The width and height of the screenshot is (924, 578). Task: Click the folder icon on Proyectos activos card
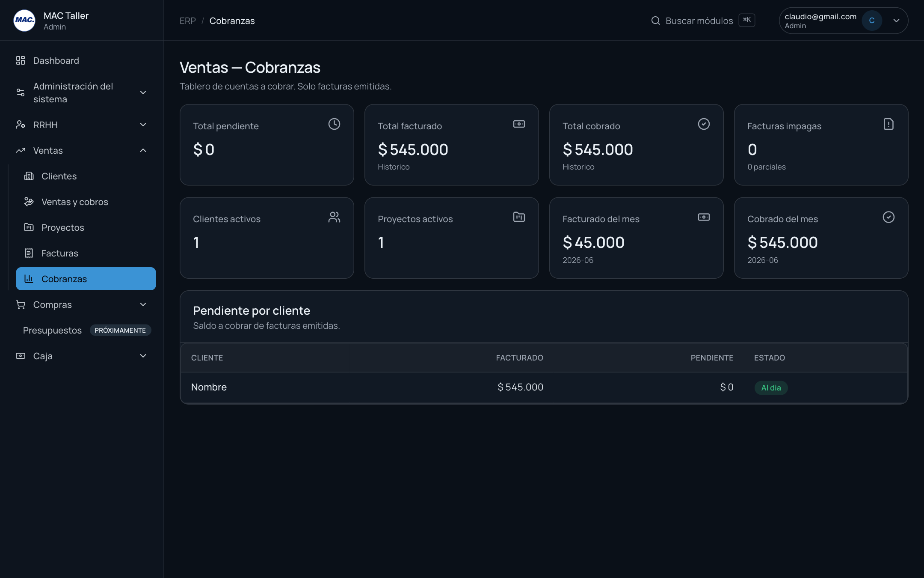(x=519, y=217)
